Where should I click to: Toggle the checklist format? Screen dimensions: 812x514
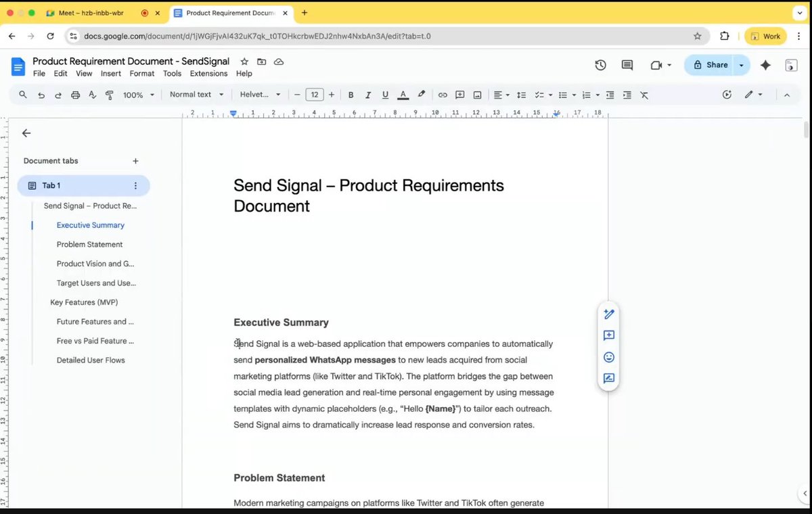(x=540, y=95)
